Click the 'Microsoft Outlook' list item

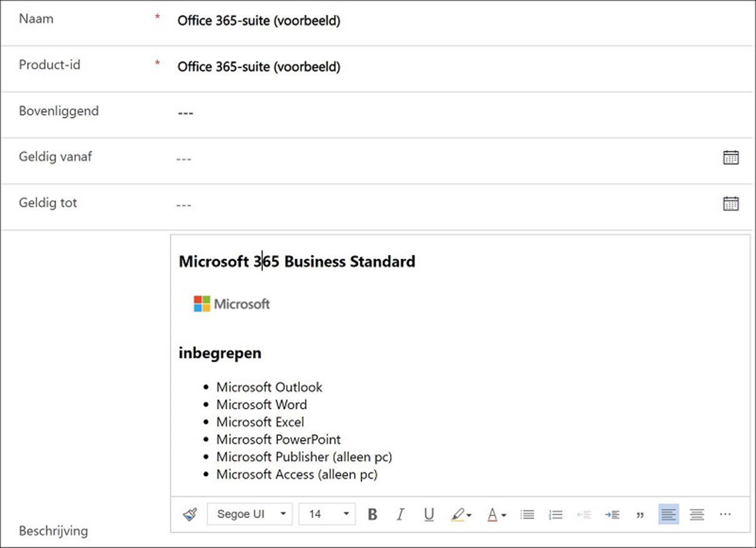click(269, 387)
